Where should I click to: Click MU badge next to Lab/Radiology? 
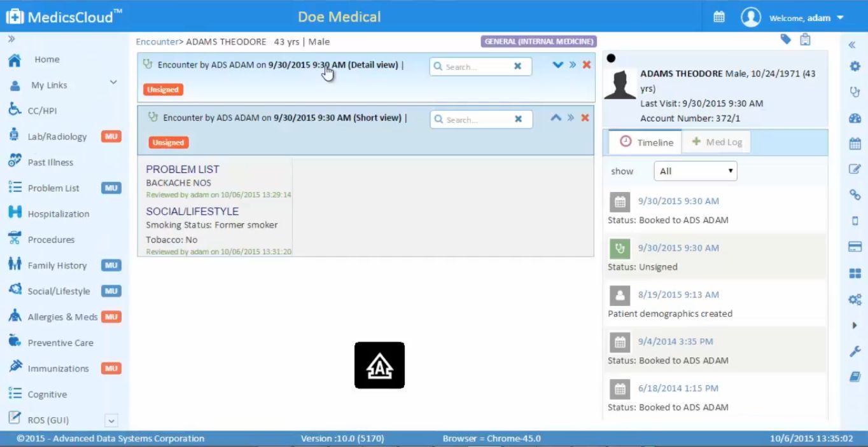pyautogui.click(x=111, y=136)
